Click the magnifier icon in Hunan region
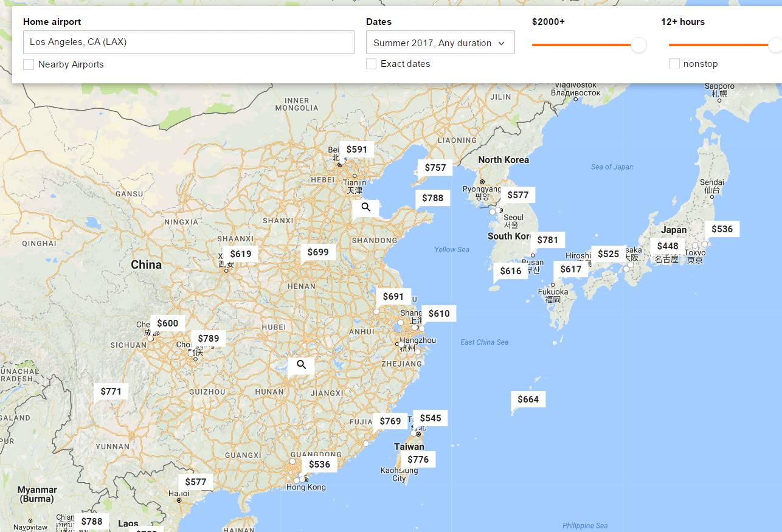 tap(301, 365)
